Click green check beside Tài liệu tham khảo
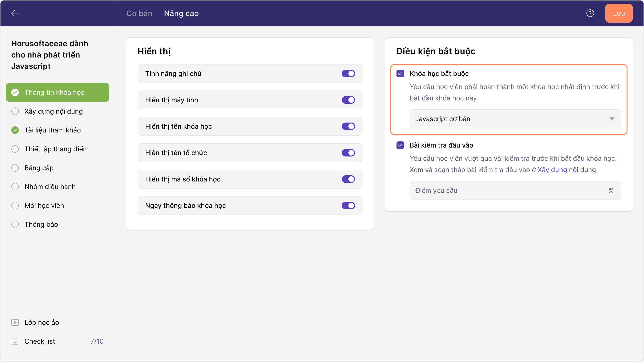This screenshot has height=362, width=644. [x=15, y=130]
